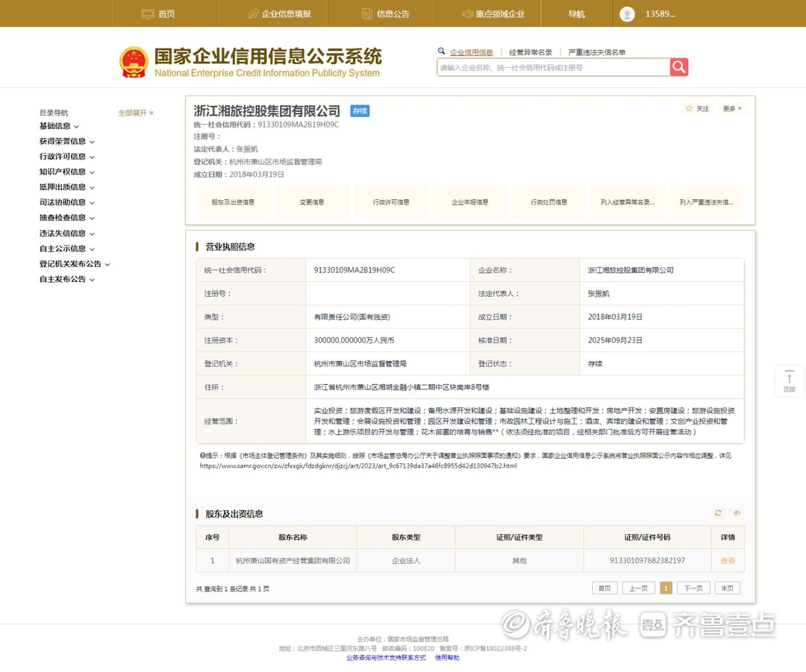Click company type 有限责任公司(国有独资)

tap(352, 317)
